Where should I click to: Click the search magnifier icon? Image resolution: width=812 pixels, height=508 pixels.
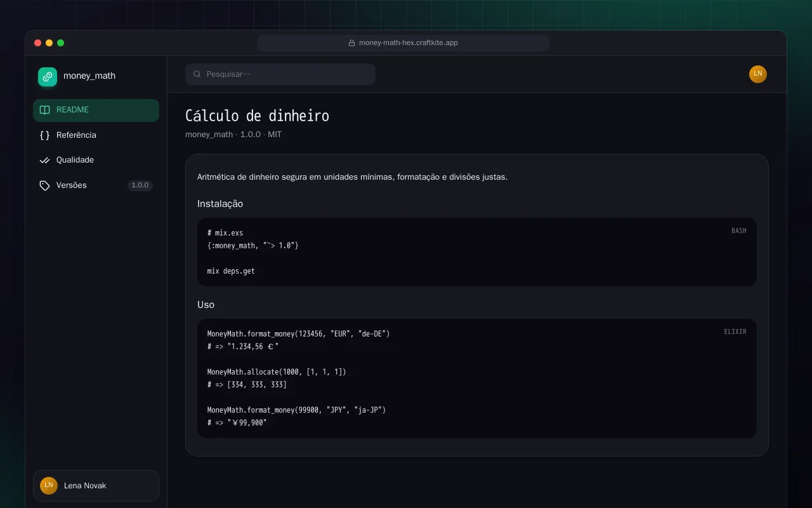tap(197, 74)
